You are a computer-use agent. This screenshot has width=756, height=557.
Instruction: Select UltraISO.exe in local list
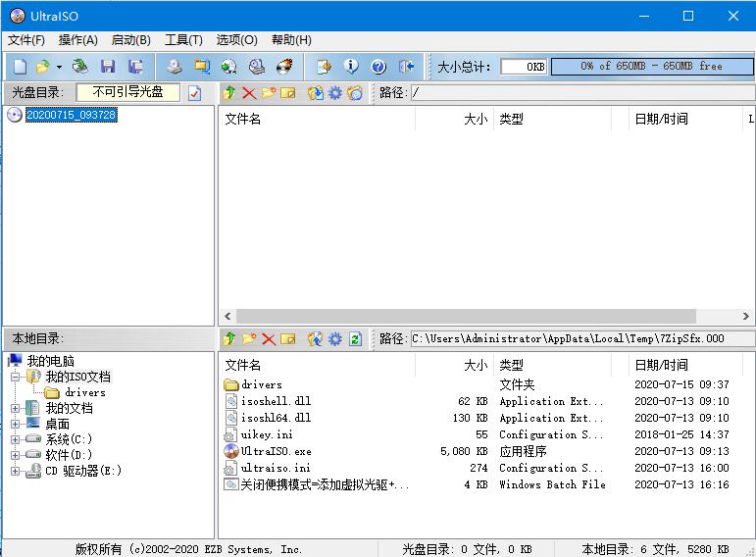point(277,451)
